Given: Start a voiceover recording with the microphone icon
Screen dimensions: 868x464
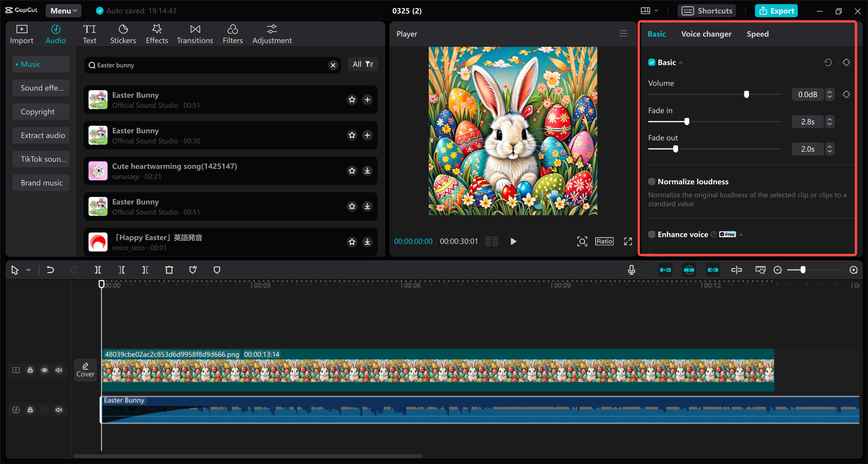Looking at the screenshot, I should tap(631, 270).
